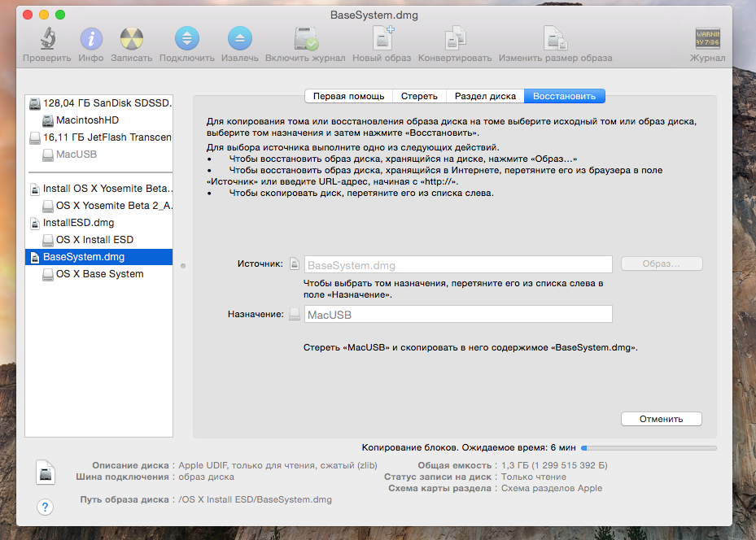Open the Стереть tab

[419, 96]
